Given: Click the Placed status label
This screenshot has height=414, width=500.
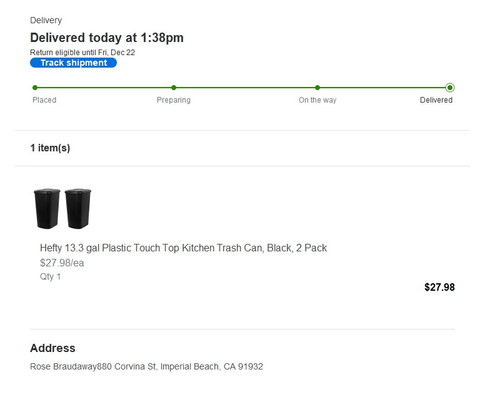Looking at the screenshot, I should pos(44,100).
